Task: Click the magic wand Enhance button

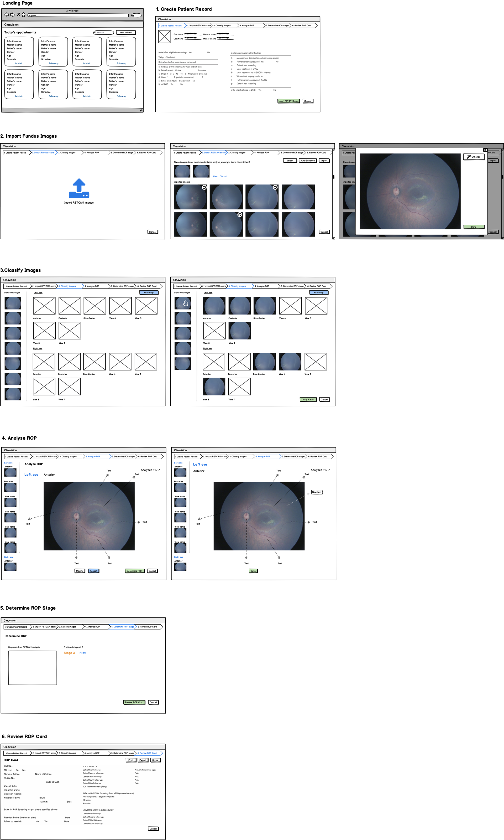Action: pyautogui.click(x=474, y=157)
